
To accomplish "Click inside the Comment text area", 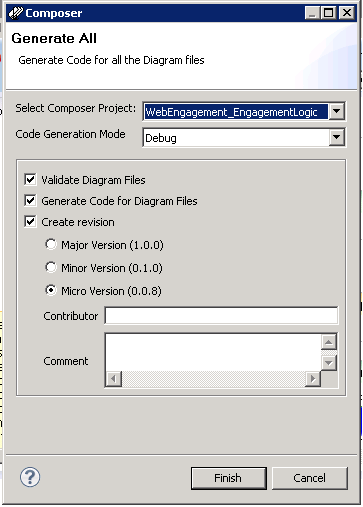I will (213, 352).
